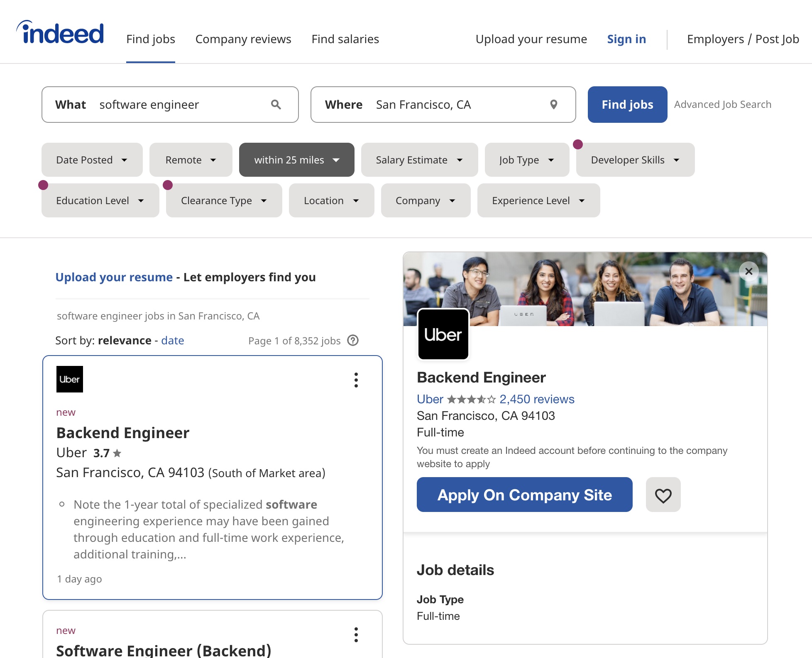Viewport: 812px width, 658px height.
Task: Click the 'South of Market area' location text
Action: point(267,473)
